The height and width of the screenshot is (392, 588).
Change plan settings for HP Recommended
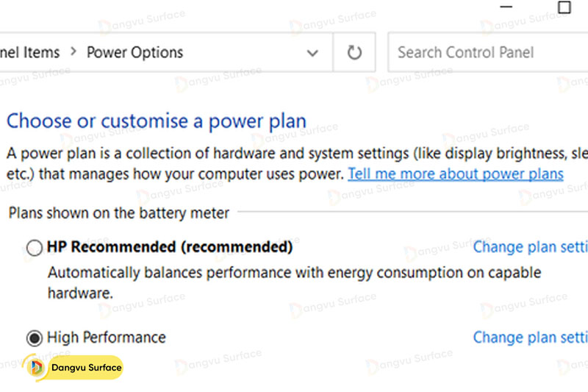pos(530,247)
